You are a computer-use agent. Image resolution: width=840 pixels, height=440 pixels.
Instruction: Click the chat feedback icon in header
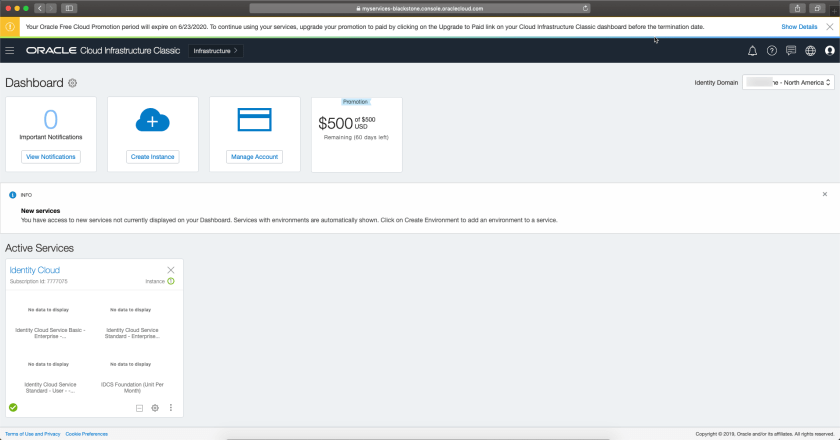[791, 50]
